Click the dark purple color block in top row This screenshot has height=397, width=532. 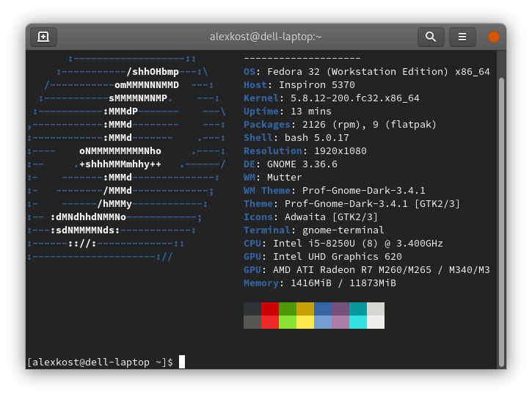coord(340,309)
